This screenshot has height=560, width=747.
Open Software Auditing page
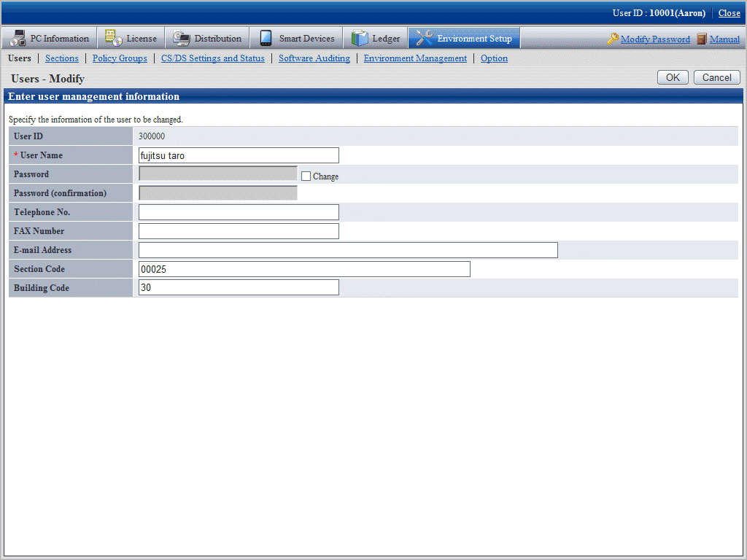[314, 58]
